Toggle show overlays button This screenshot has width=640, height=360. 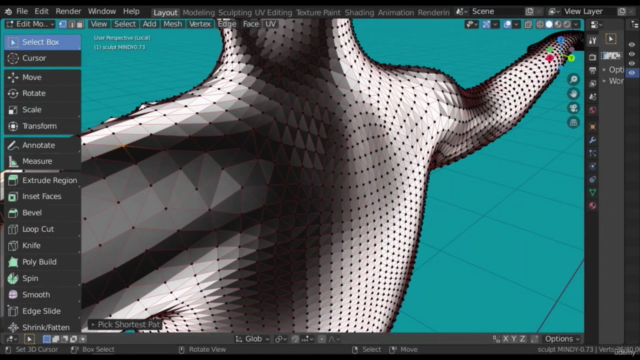507,24
